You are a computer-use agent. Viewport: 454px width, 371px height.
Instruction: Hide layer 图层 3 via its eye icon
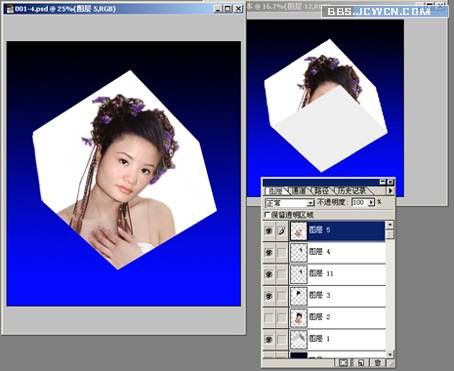pyautogui.click(x=269, y=296)
